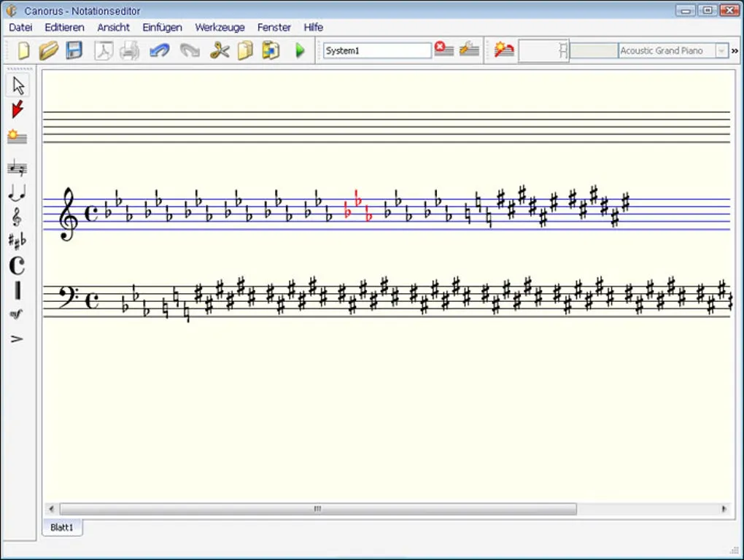This screenshot has width=744, height=560.
Task: Expand the hidden toolbar items with the chevron
Action: click(735, 50)
